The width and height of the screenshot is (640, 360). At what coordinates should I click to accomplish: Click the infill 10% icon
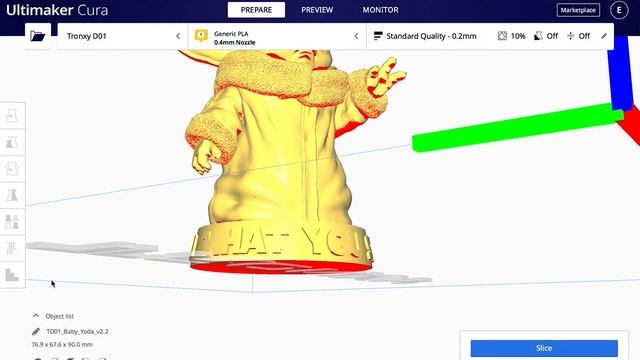(x=502, y=36)
